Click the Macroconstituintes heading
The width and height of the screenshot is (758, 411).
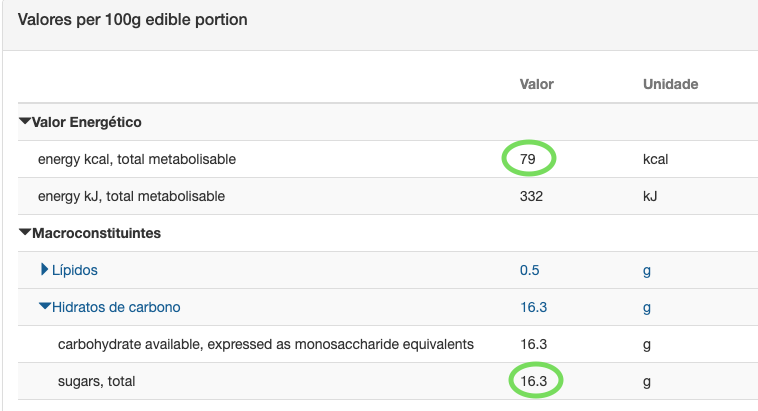96,233
